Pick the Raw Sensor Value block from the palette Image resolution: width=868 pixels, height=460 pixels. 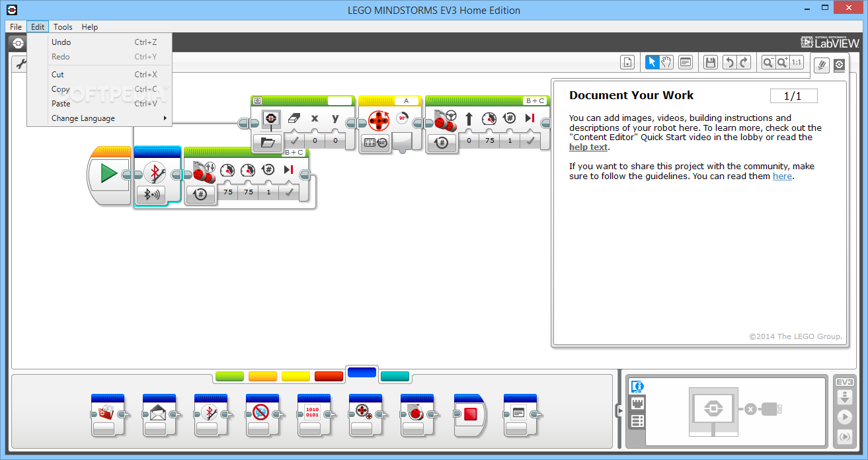pos(313,415)
